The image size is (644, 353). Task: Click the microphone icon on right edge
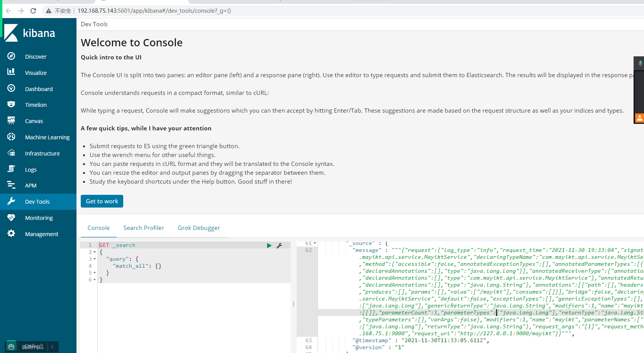pyautogui.click(x=640, y=63)
